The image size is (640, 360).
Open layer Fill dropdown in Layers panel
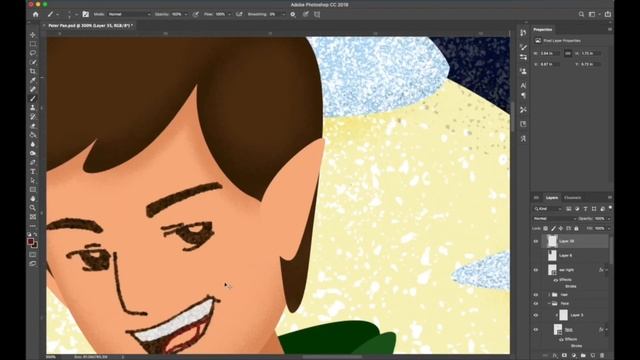coord(609,229)
